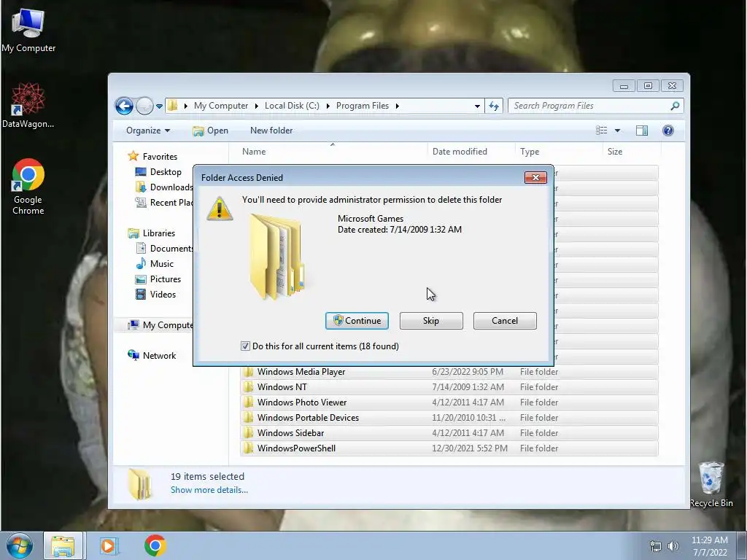
Task: Select the Windows Photo Viewer folder
Action: point(449,402)
